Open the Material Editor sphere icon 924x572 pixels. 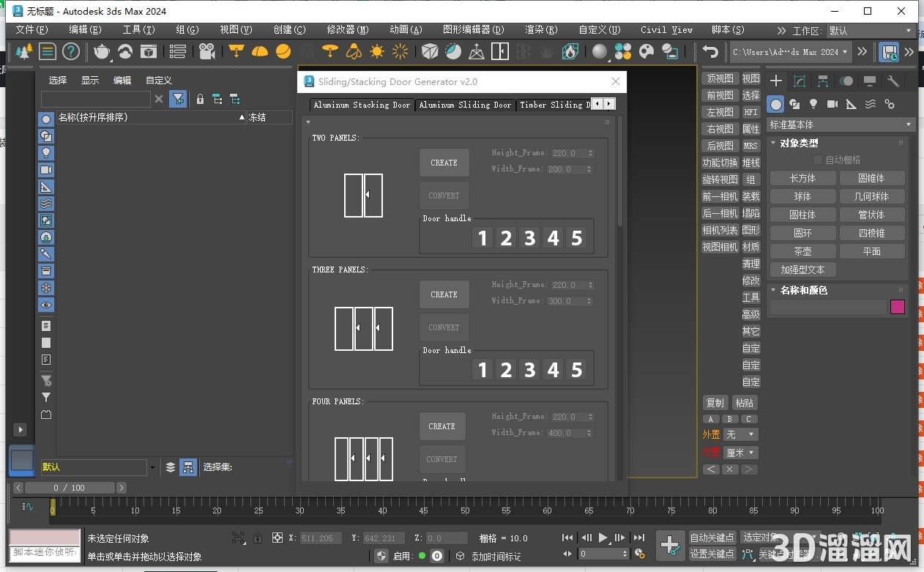[600, 51]
